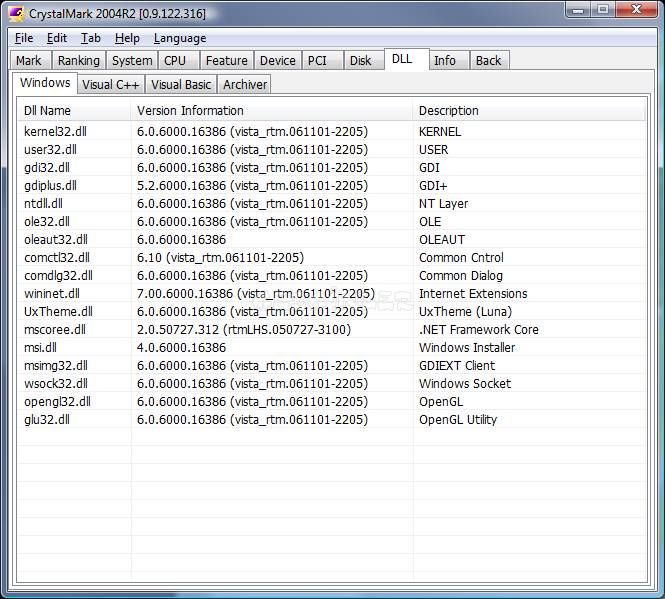Select the gdi32.dll row
The width and height of the screenshot is (665, 599).
point(332,168)
